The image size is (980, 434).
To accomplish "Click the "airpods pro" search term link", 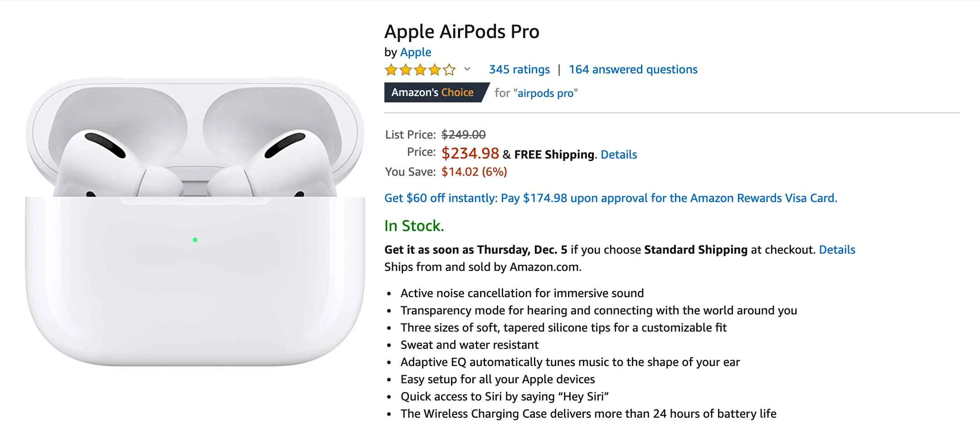I will tap(546, 93).
